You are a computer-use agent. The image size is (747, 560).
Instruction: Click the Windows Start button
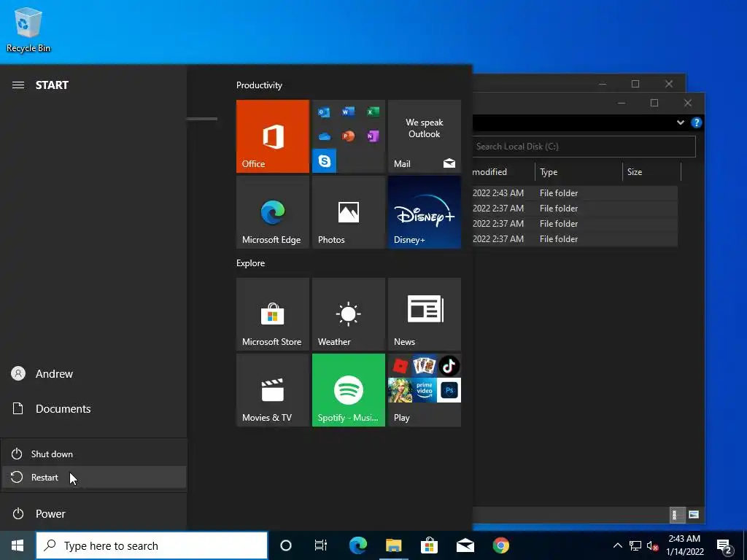click(x=18, y=545)
